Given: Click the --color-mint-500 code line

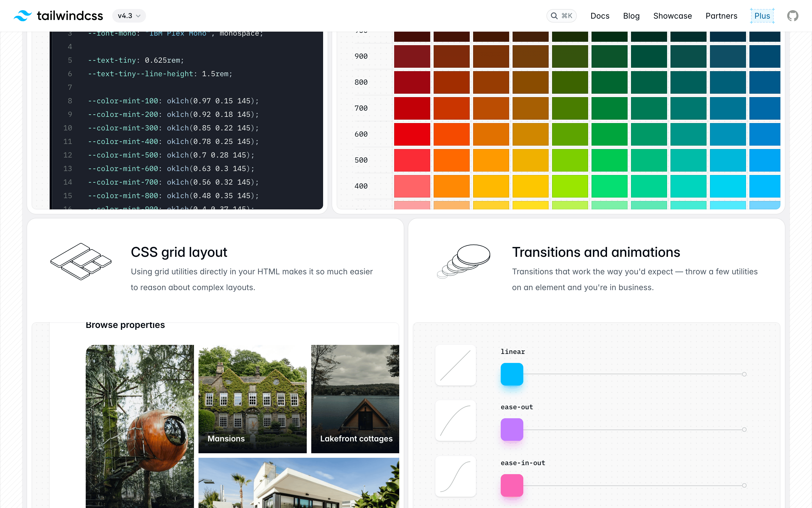Looking at the screenshot, I should point(171,155).
